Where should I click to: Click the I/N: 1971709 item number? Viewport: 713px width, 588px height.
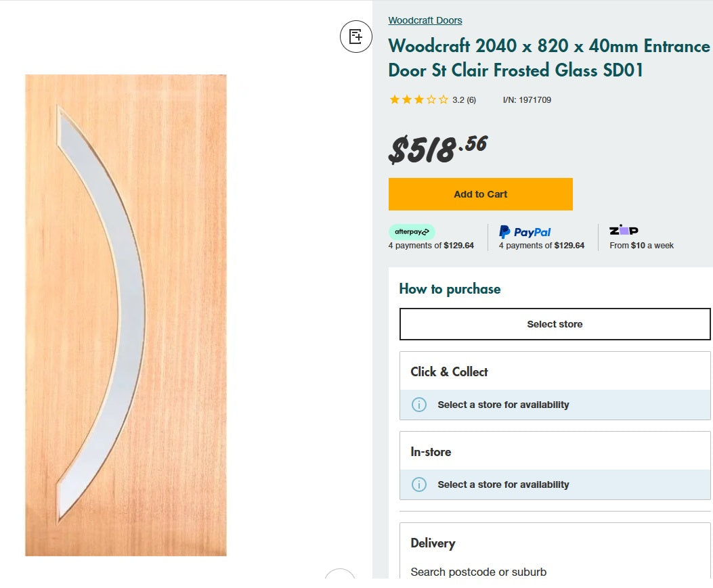coord(527,100)
